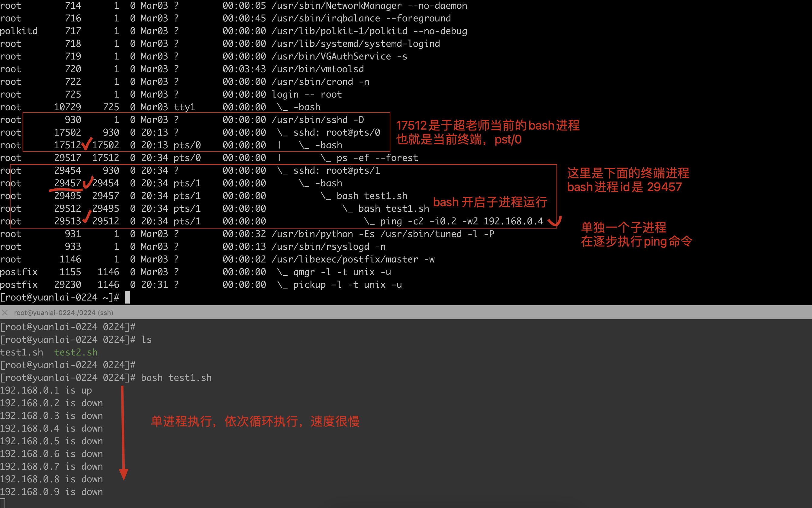Click the close icon on the ssh session tab
The image size is (812, 508).
[x=5, y=313]
